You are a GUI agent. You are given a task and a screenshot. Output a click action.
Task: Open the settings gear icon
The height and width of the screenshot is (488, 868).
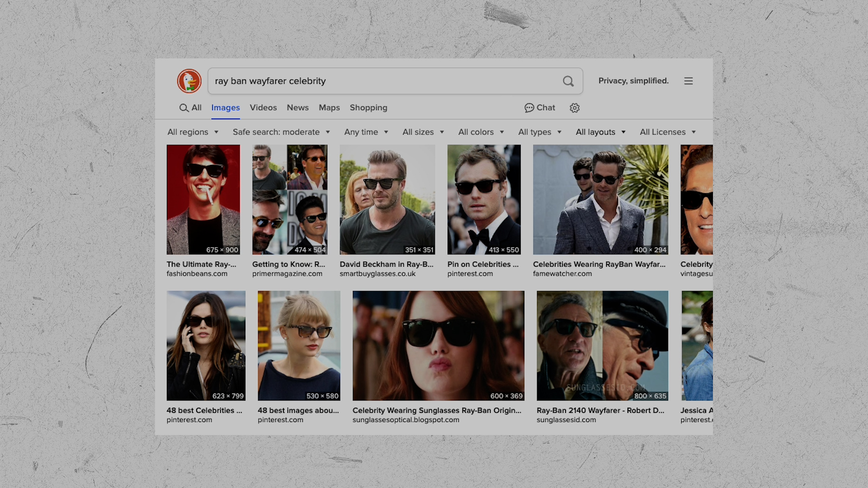click(575, 108)
